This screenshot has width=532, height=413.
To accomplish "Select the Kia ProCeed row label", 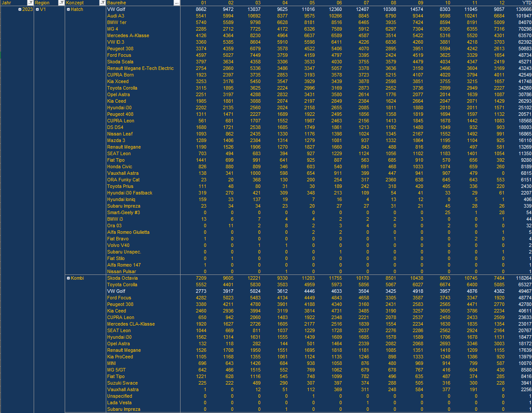I will pyautogui.click(x=120, y=357).
